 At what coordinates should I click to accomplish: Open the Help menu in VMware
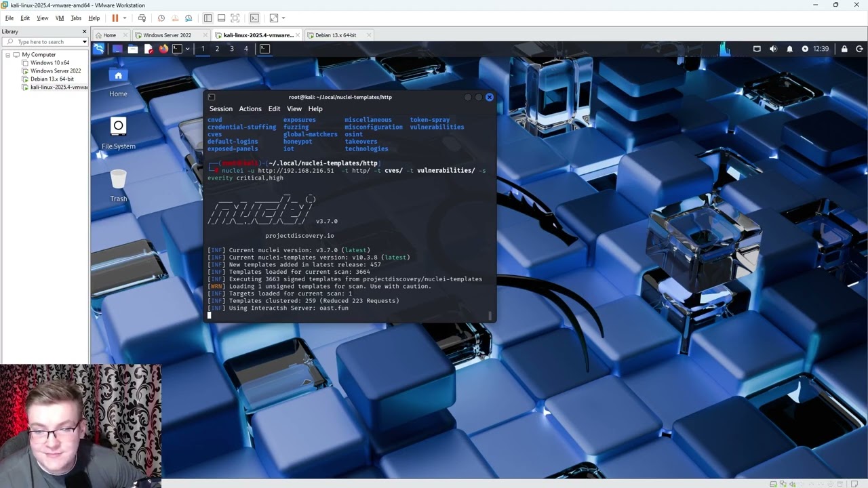(x=94, y=18)
